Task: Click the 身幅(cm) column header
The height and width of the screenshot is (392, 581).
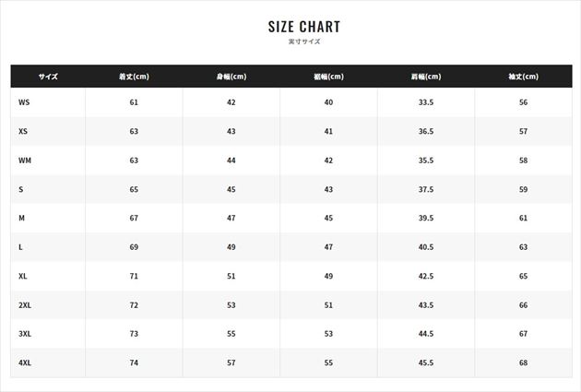Action: [x=231, y=77]
